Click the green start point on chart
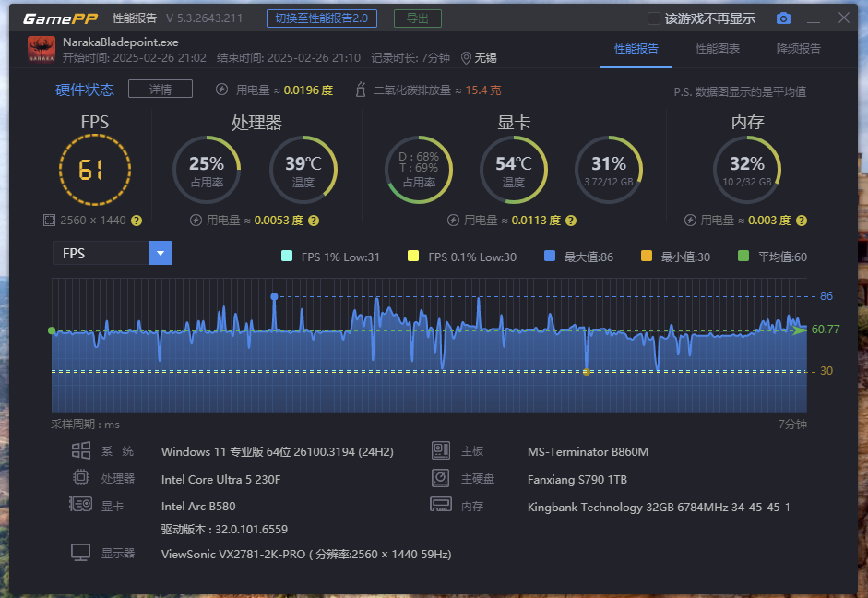Image resolution: width=868 pixels, height=598 pixels. click(52, 330)
